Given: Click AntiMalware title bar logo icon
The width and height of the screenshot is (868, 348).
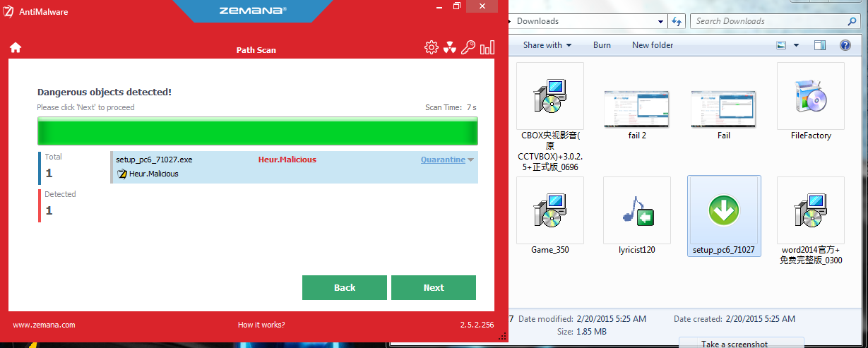Looking at the screenshot, I should pos(8,11).
